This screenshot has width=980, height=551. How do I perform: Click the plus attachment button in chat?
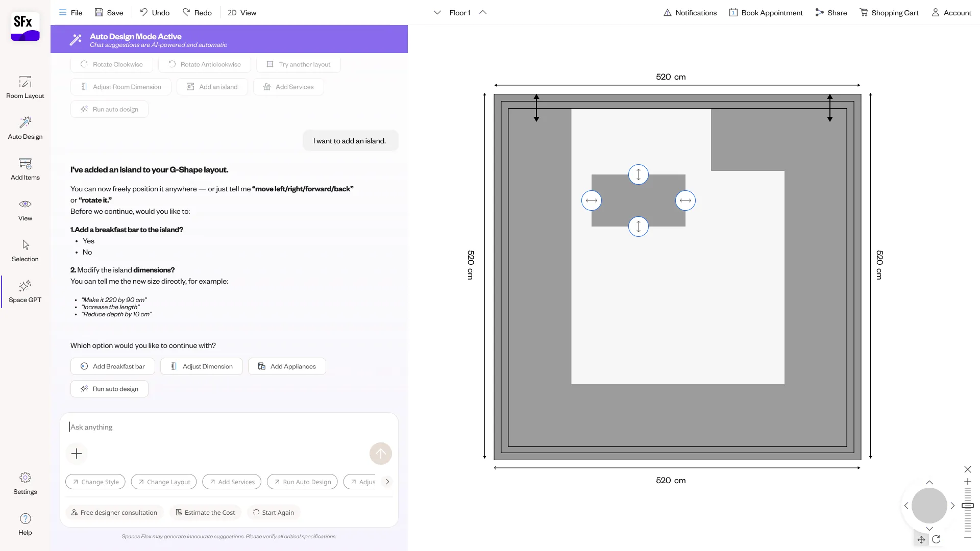(77, 454)
